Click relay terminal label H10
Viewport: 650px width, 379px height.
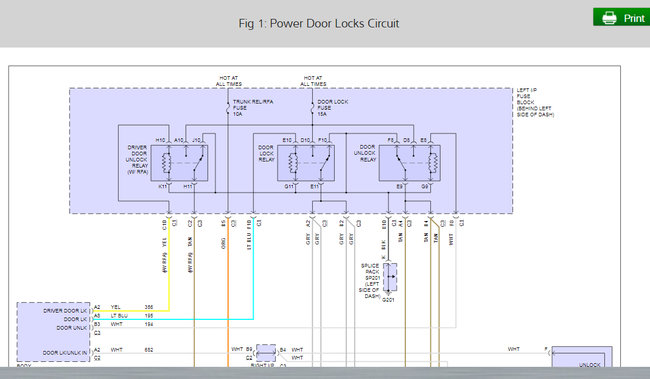coord(160,141)
